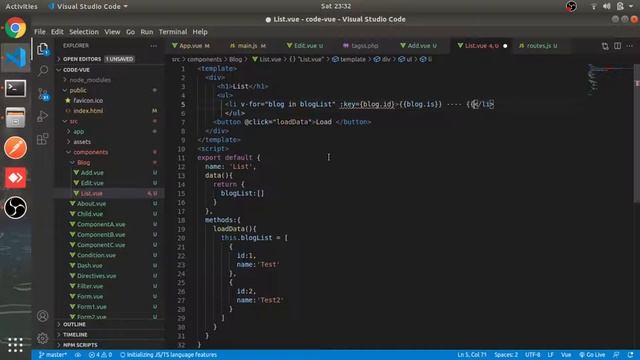Open editor more actions ellipsis
The width and height of the screenshot is (640, 360).
point(629,46)
